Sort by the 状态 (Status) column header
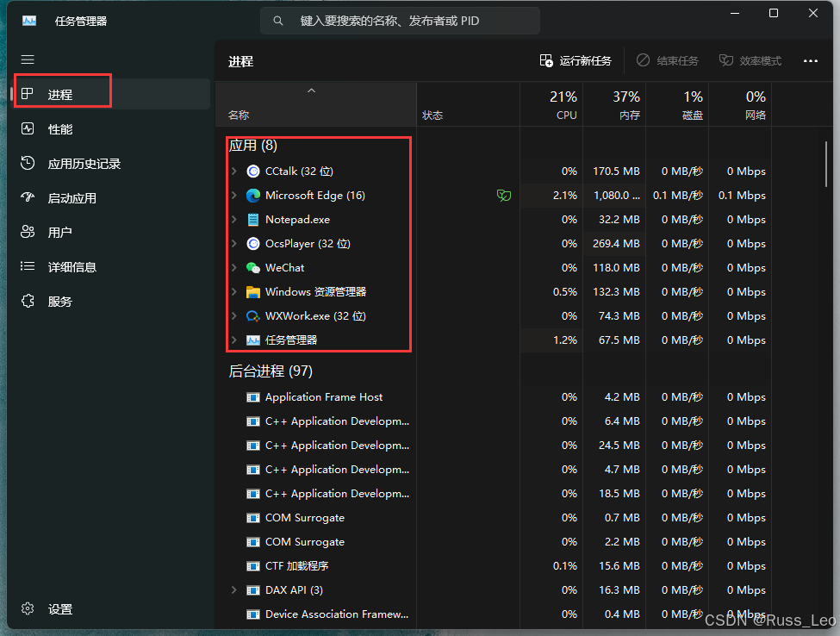 coord(468,104)
